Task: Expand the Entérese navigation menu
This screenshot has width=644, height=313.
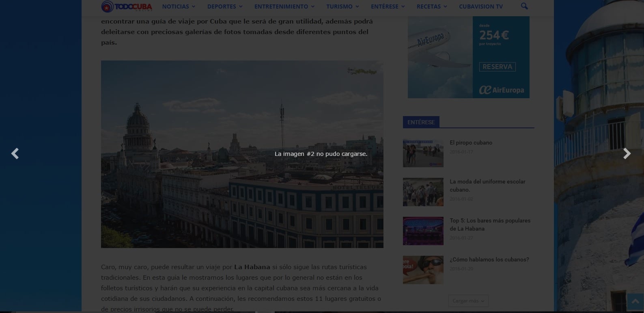Action: (388, 6)
